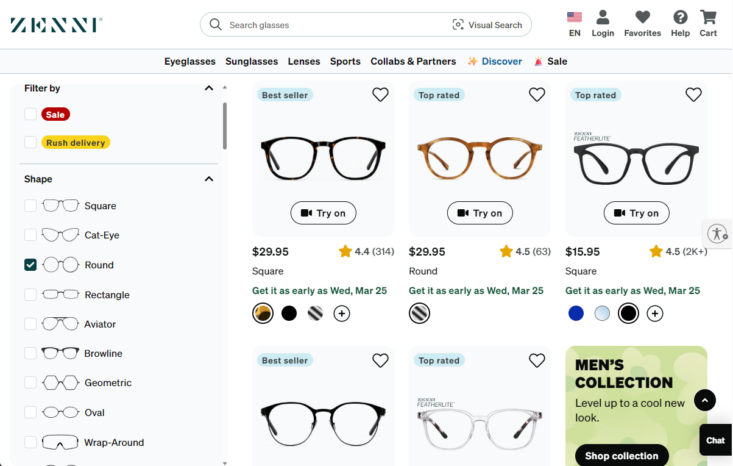The height and width of the screenshot is (466, 733).
Task: Click the Login account icon
Action: [x=603, y=18]
